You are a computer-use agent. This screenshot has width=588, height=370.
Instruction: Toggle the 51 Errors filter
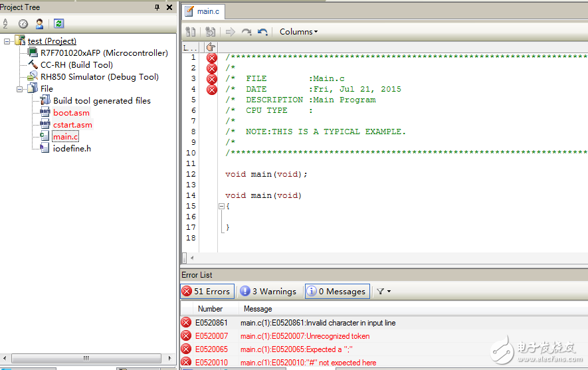[206, 291]
